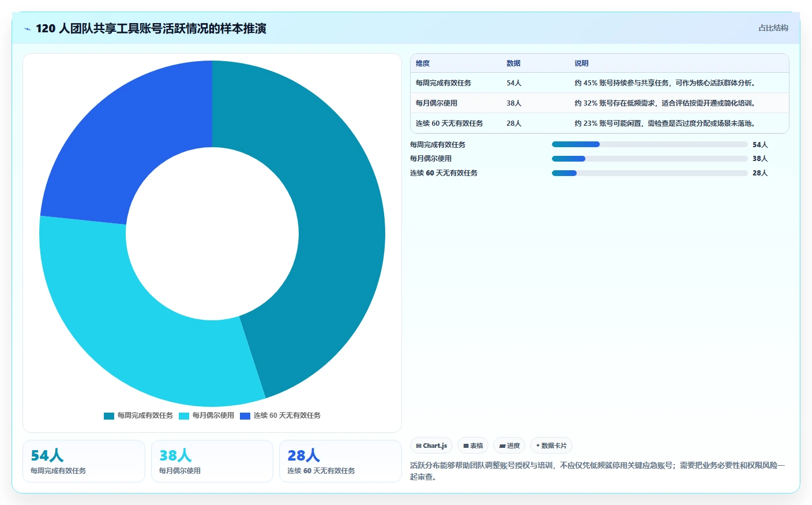The image size is (812, 505).
Task: Click the 活跃分布能够帮助团队 summary paragraph
Action: 597,471
